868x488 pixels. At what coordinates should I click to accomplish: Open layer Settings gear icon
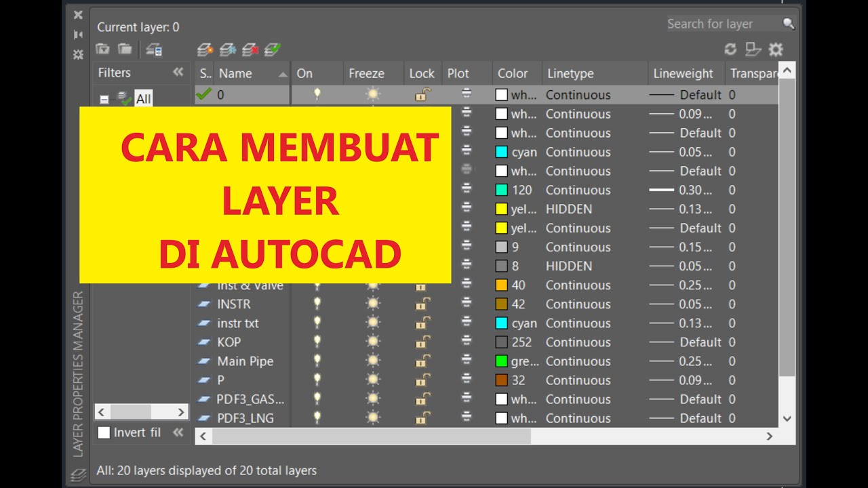[x=776, y=49]
